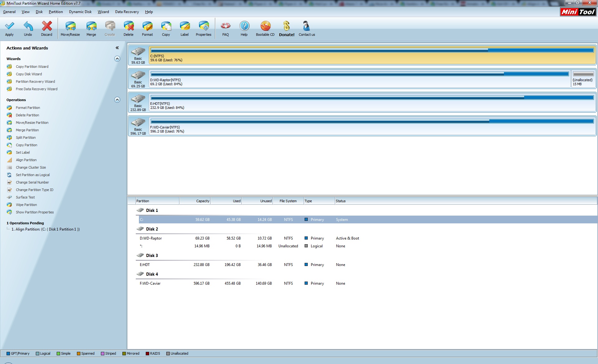This screenshot has width=598, height=364.
Task: Open the Dynamic Disk menu
Action: 80,12
